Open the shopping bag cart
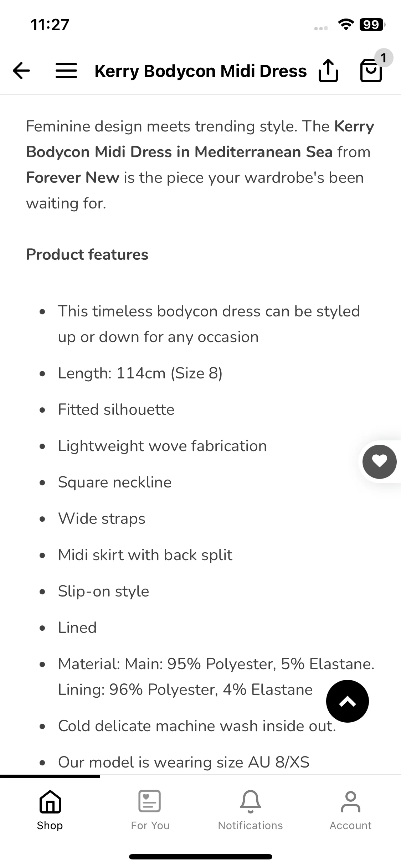 click(371, 71)
